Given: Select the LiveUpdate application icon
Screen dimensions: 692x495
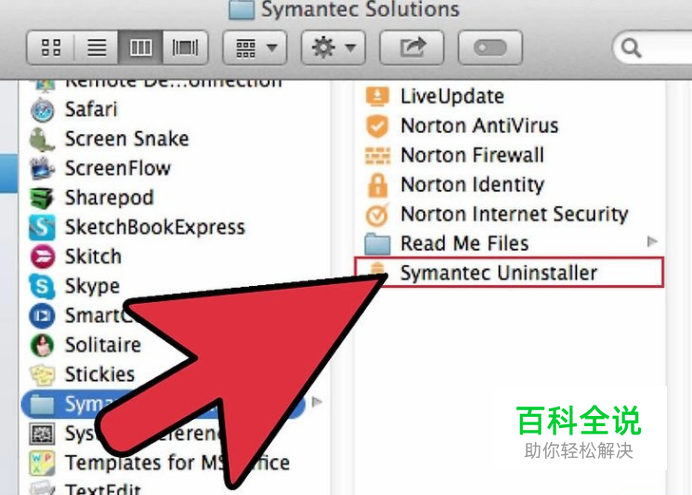Looking at the screenshot, I should pyautogui.click(x=377, y=96).
